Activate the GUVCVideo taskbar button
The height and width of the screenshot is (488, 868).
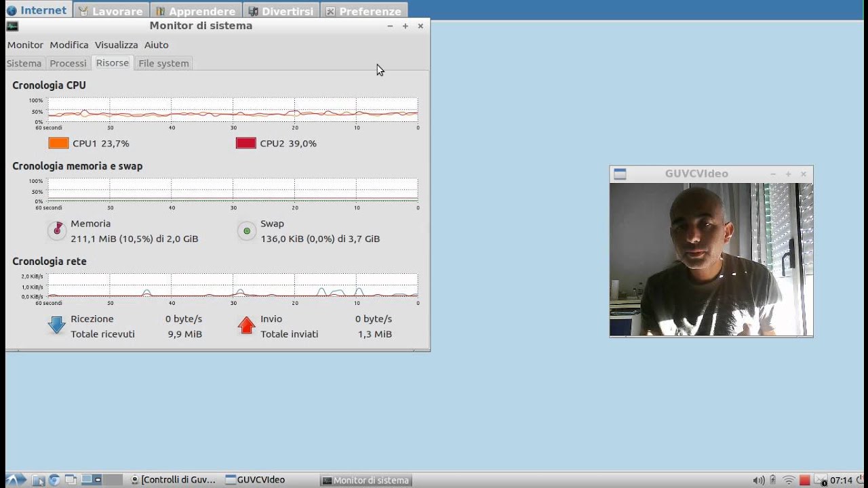click(255, 480)
